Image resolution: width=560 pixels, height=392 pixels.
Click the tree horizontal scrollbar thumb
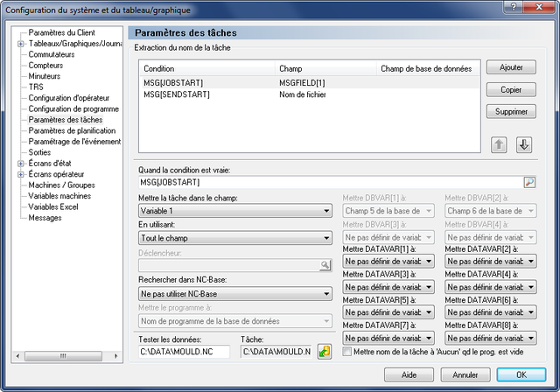63,356
